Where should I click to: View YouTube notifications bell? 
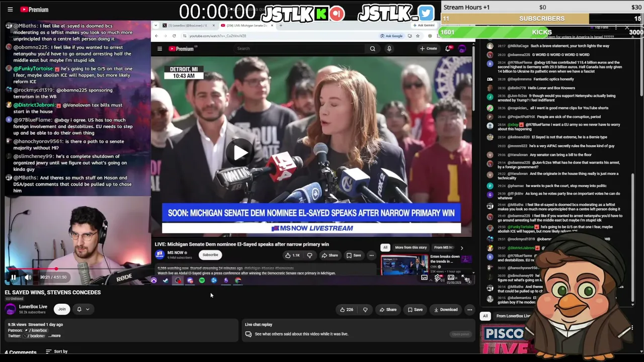pos(448,49)
